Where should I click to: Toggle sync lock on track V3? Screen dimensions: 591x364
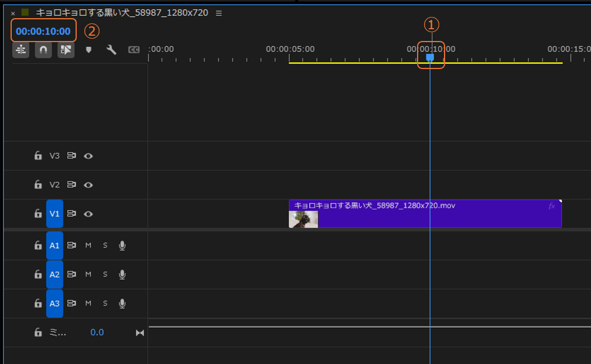click(x=71, y=156)
